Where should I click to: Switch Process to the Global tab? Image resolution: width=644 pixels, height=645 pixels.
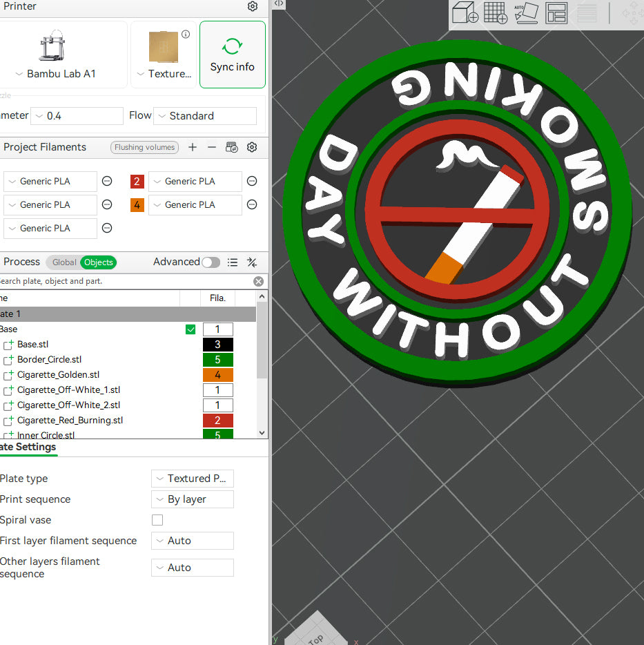[x=64, y=262]
